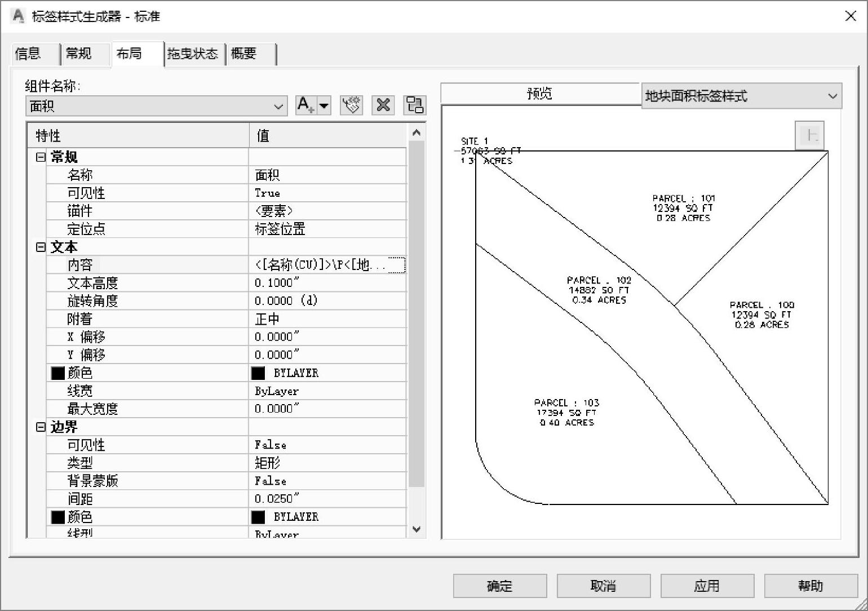The width and height of the screenshot is (868, 611).
Task: Toggle the 背景蒙版 False value
Action: pyautogui.click(x=327, y=481)
